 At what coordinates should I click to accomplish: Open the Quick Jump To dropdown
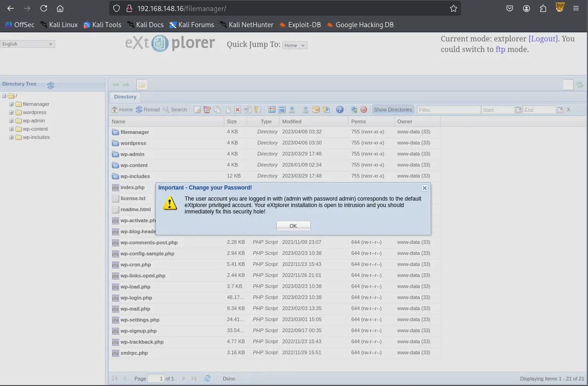click(295, 46)
